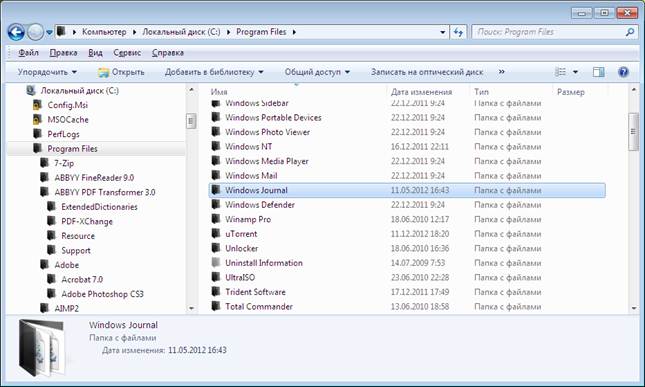Click the search magnifier icon

point(629,32)
